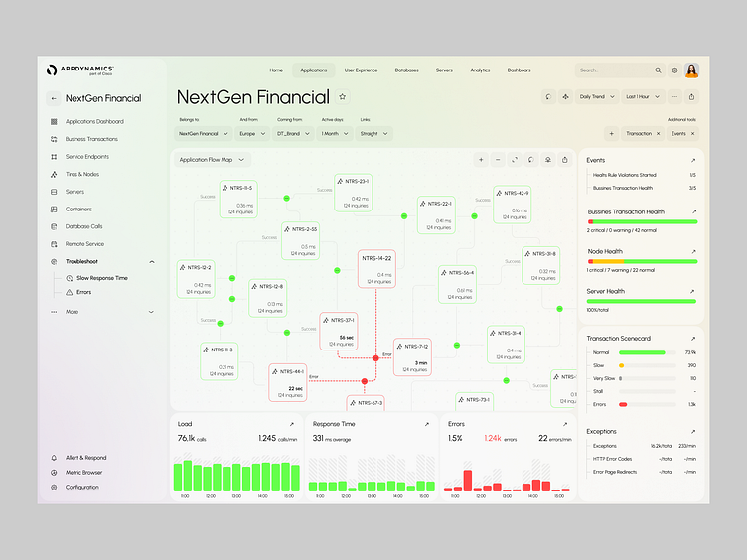This screenshot has height=560, width=747.
Task: Zoom in the flow map
Action: pos(481,160)
